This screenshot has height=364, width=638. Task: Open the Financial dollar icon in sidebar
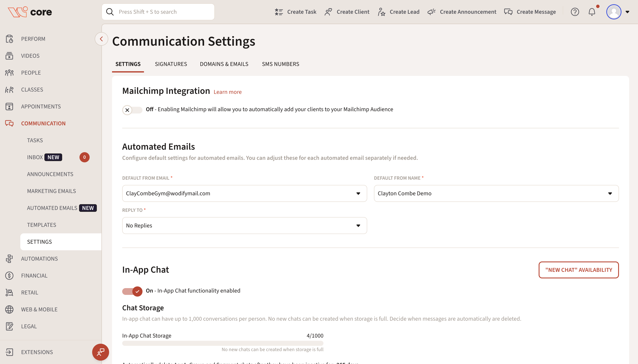tap(9, 275)
